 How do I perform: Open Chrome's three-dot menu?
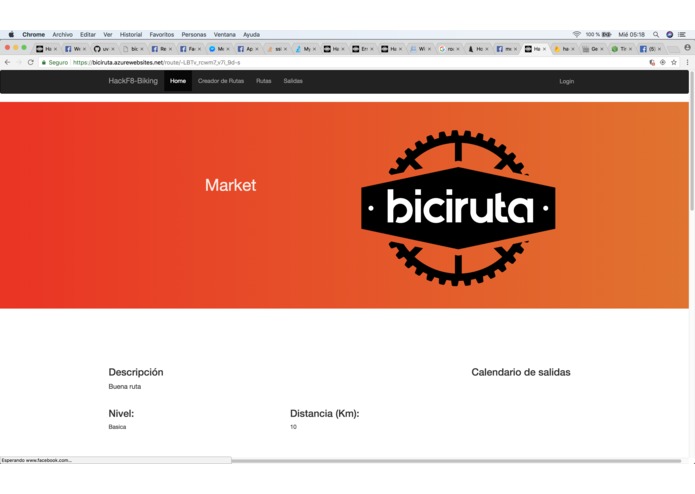pos(687,62)
